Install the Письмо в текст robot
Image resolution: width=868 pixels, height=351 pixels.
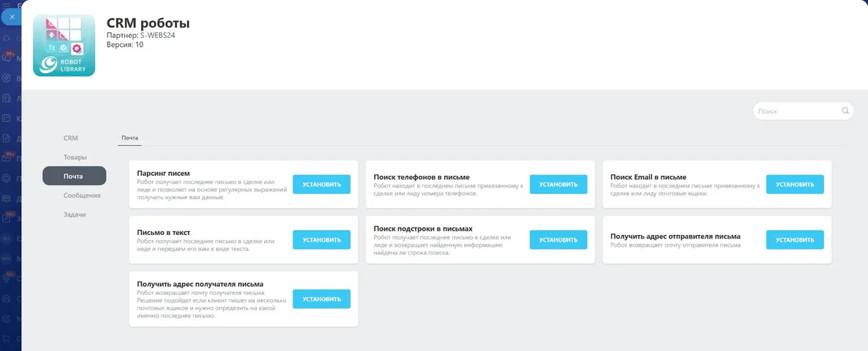point(321,240)
